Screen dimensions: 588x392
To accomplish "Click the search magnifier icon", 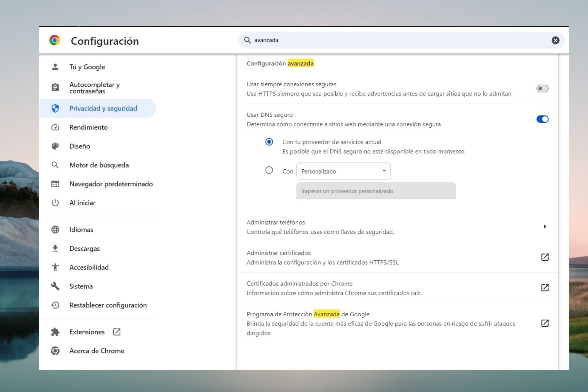I will [x=247, y=40].
